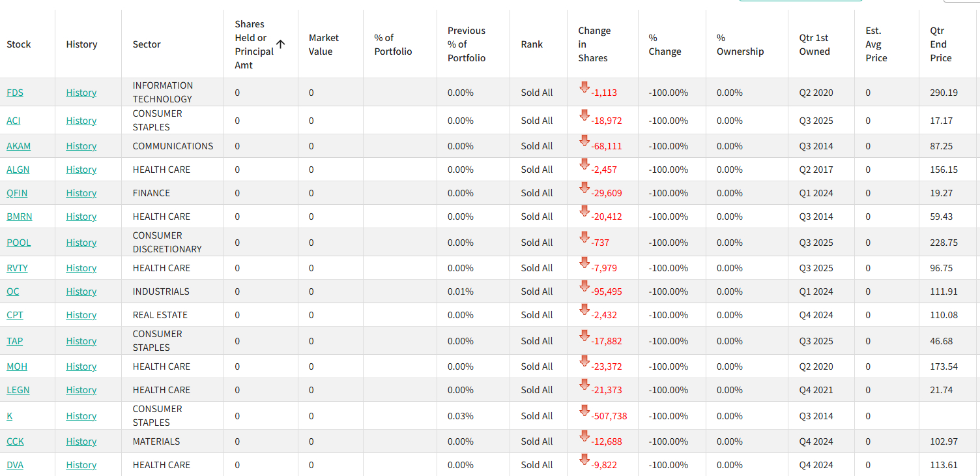
Task: Click the sort arrow beside Shares Held header
Action: [x=281, y=44]
